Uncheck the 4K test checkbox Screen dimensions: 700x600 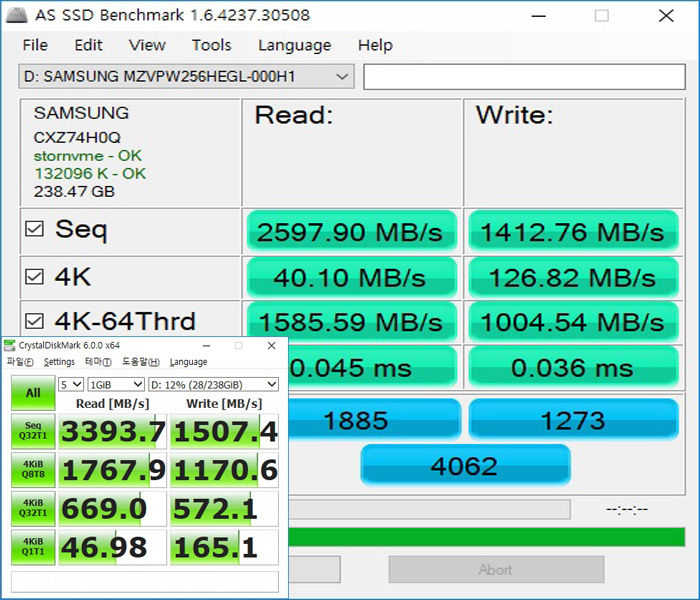tap(34, 276)
